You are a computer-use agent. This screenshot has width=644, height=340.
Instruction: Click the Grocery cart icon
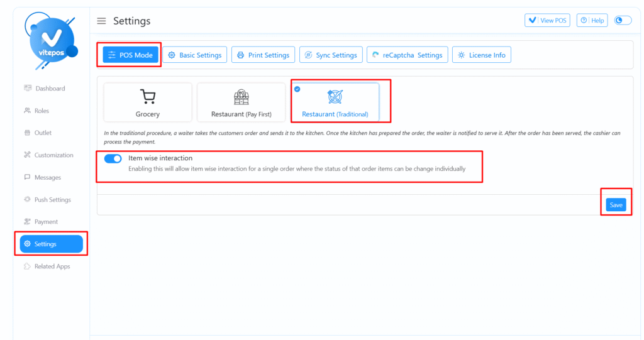click(148, 97)
